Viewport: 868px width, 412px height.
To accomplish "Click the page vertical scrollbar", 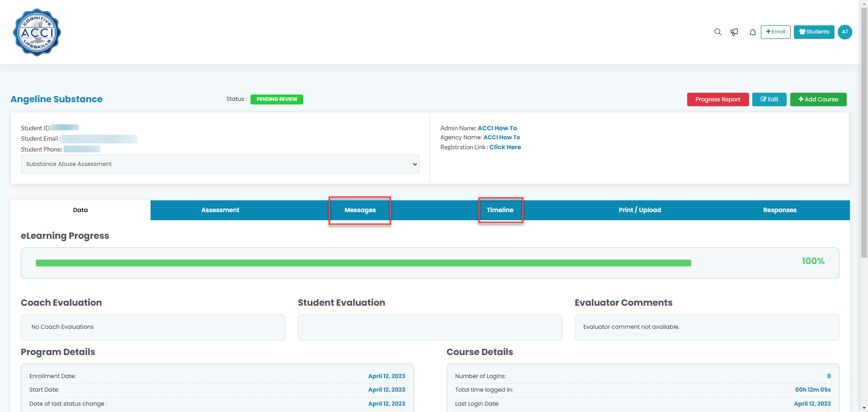I will [x=864, y=136].
